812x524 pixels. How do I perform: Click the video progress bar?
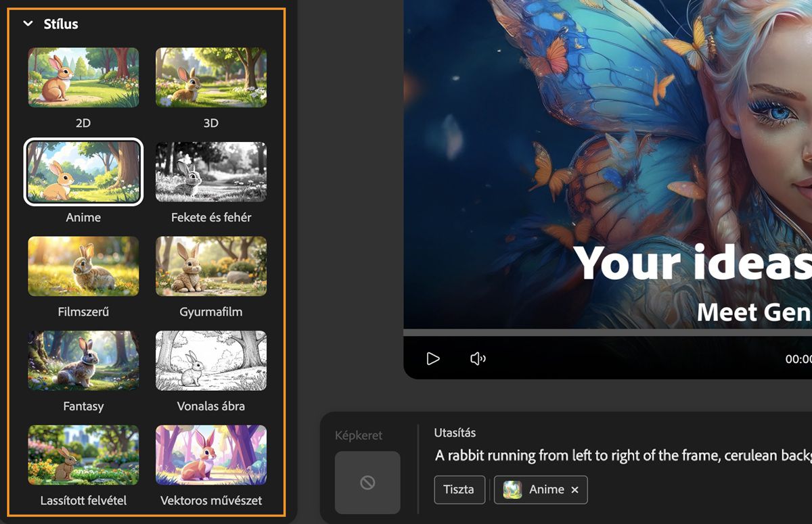(x=608, y=333)
